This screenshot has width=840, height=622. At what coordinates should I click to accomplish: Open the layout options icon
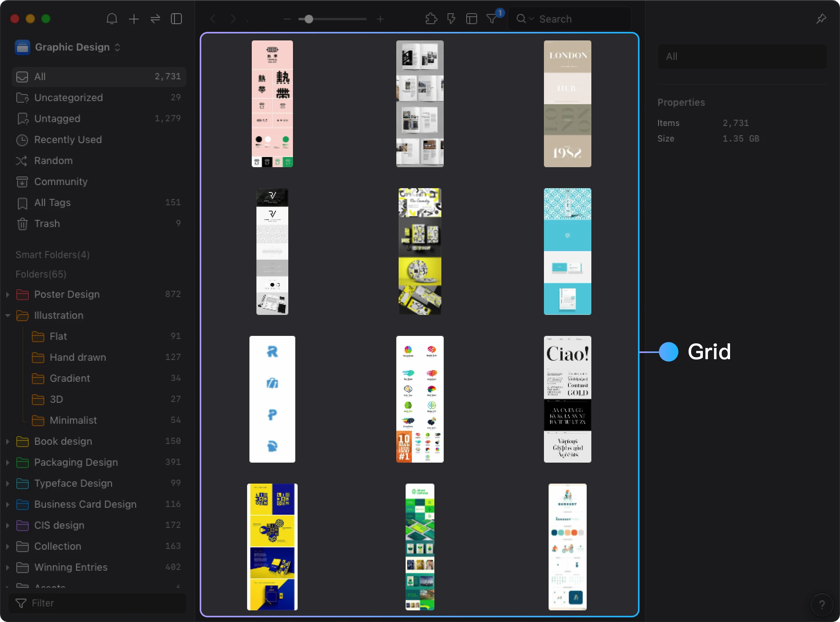click(471, 19)
